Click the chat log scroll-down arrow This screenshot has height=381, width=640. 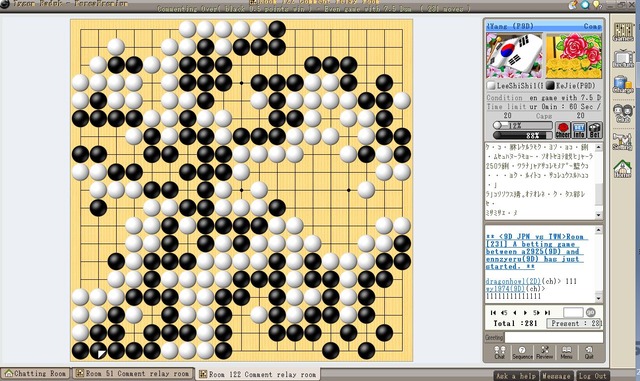[x=598, y=298]
